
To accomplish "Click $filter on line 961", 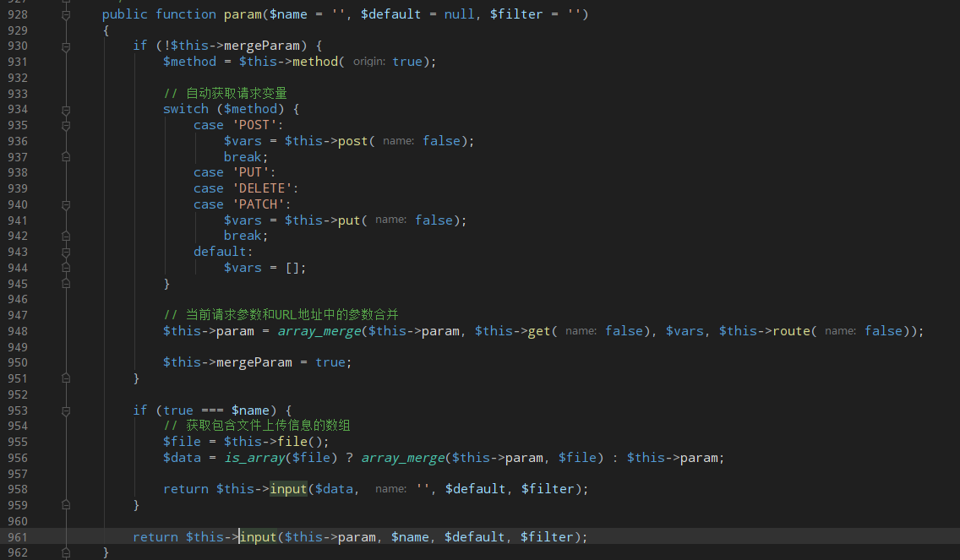I will (x=547, y=536).
